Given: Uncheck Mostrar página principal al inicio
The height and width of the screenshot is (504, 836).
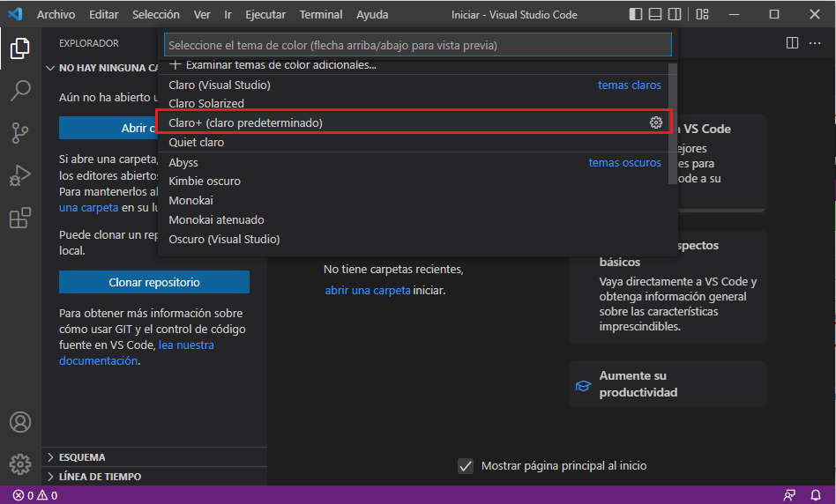Looking at the screenshot, I should point(466,466).
